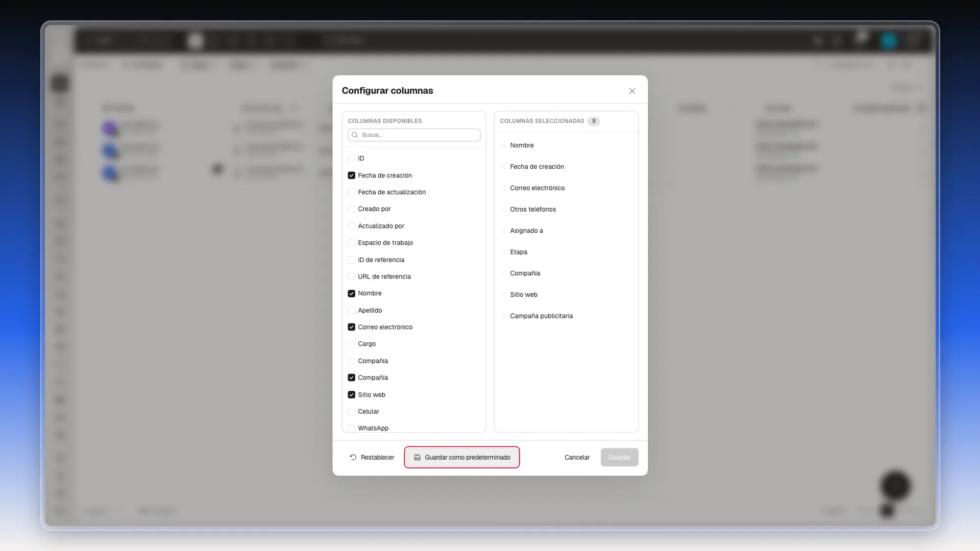Disable the Correo electrónico checkbox
Image resolution: width=980 pixels, height=551 pixels.
(351, 327)
